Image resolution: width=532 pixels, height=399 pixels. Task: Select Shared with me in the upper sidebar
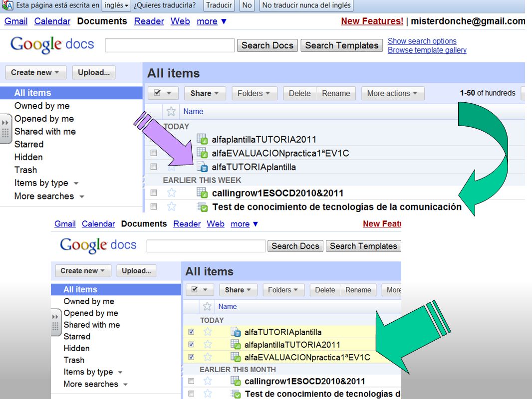pos(45,132)
